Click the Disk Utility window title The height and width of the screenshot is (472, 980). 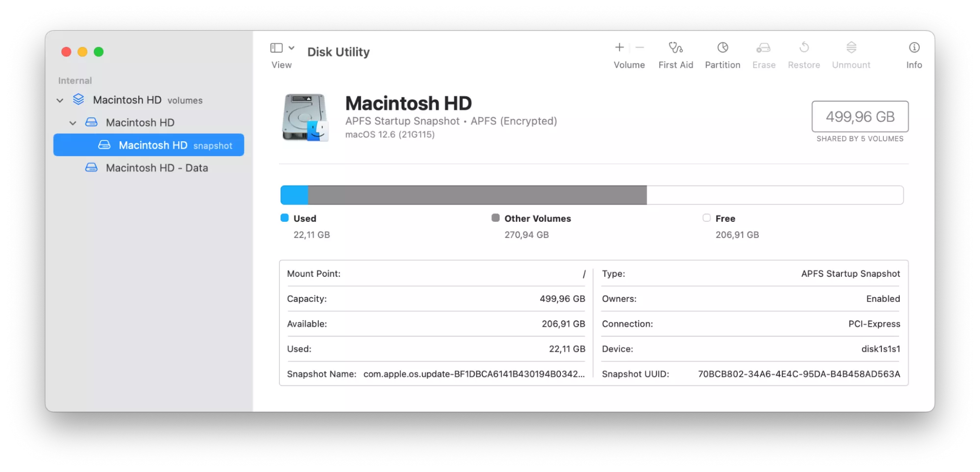coord(338,52)
